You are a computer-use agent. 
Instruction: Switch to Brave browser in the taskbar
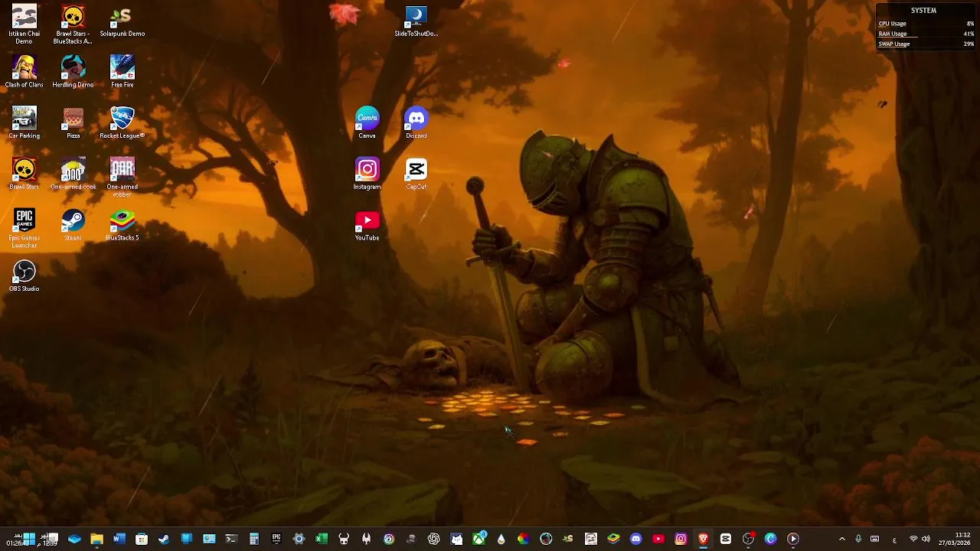pyautogui.click(x=704, y=539)
